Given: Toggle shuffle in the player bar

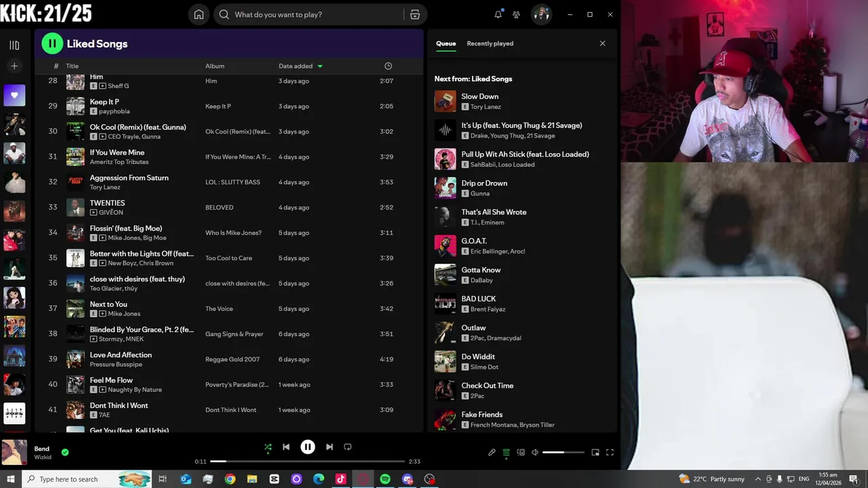Looking at the screenshot, I should tap(268, 447).
